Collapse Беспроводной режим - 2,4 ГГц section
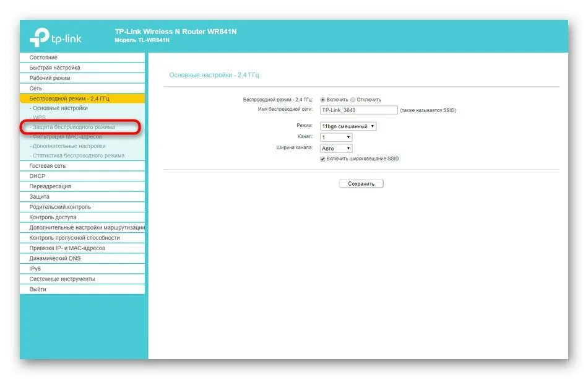Screen dimensions: 588x379 pyautogui.click(x=82, y=98)
